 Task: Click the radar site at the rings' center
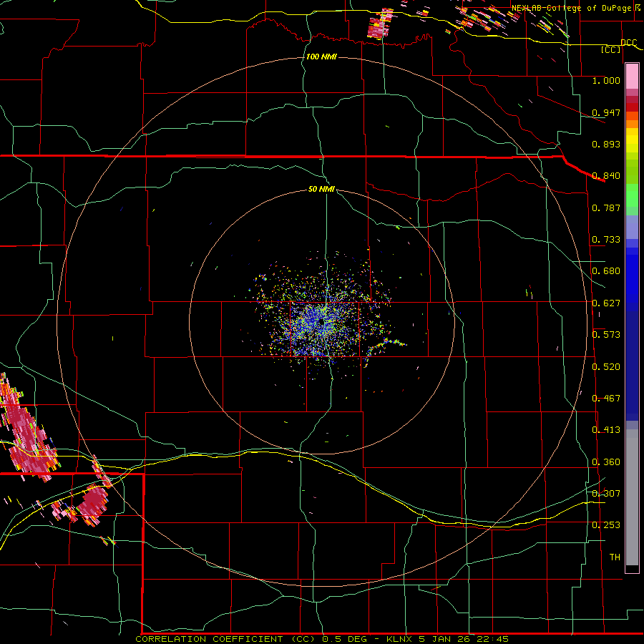[321, 323]
